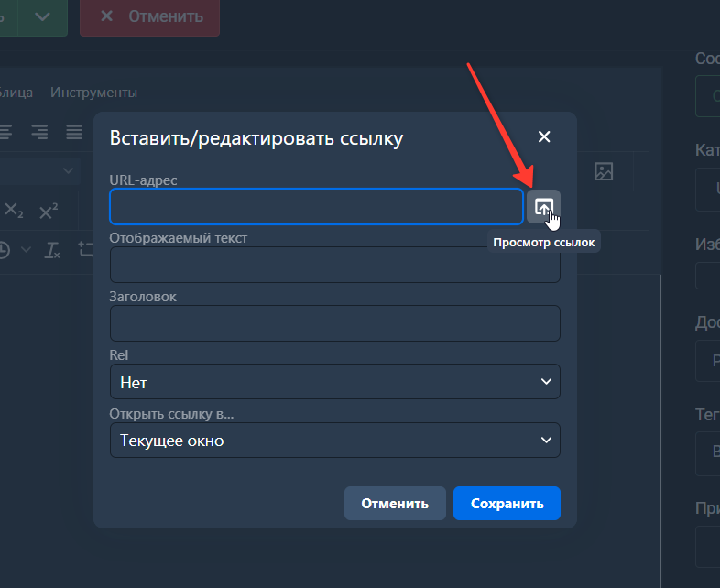Viewport: 720px width, 588px height.
Task: Click the browse links upload icon
Action: click(543, 207)
